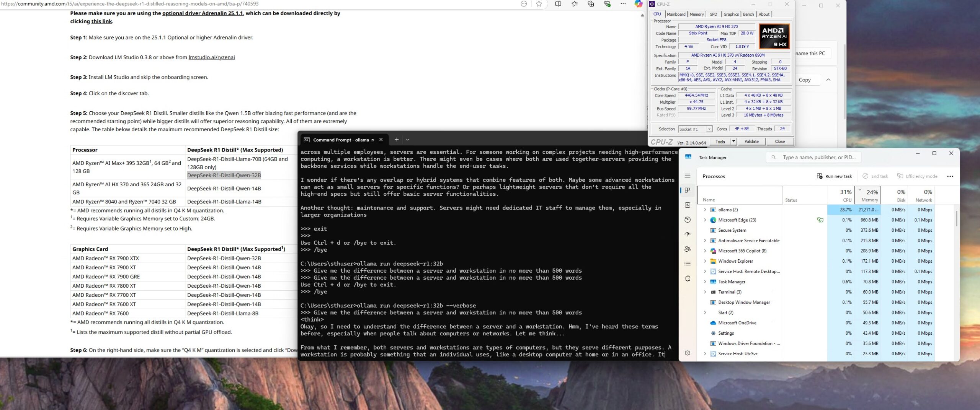Click the Edge address bar URL
This screenshot has height=410, width=980.
click(130, 4)
